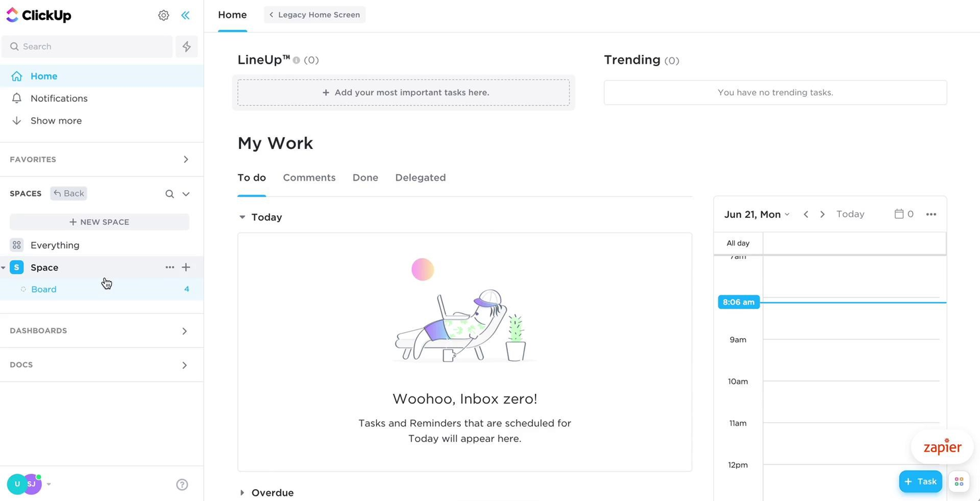This screenshot has height=501, width=980.
Task: Open the Spaces search magnifier icon
Action: point(170,193)
